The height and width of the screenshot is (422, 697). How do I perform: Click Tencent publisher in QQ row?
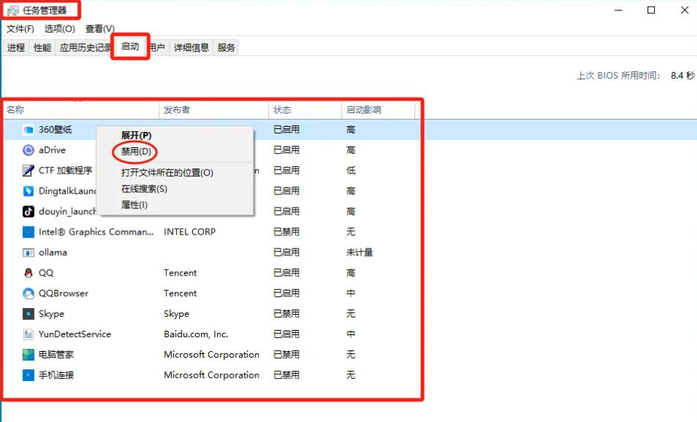180,273
